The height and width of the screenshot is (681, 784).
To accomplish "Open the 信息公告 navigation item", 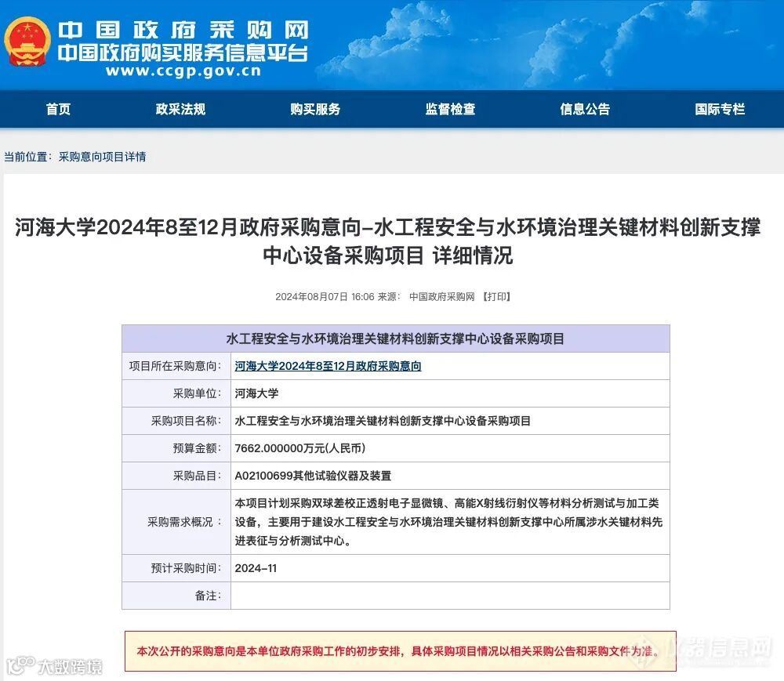I will pyautogui.click(x=585, y=110).
